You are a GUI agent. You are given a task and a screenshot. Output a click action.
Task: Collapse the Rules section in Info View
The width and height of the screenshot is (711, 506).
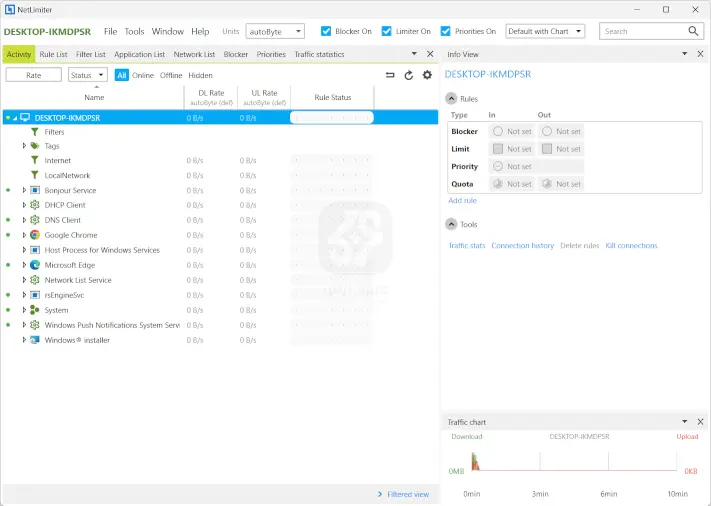click(451, 99)
